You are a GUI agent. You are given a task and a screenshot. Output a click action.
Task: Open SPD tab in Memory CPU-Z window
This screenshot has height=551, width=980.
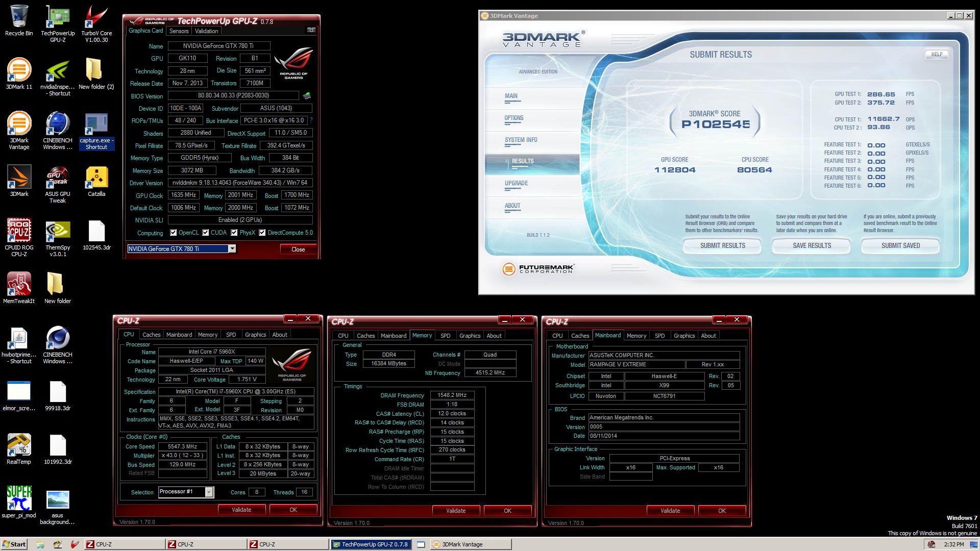(x=446, y=336)
